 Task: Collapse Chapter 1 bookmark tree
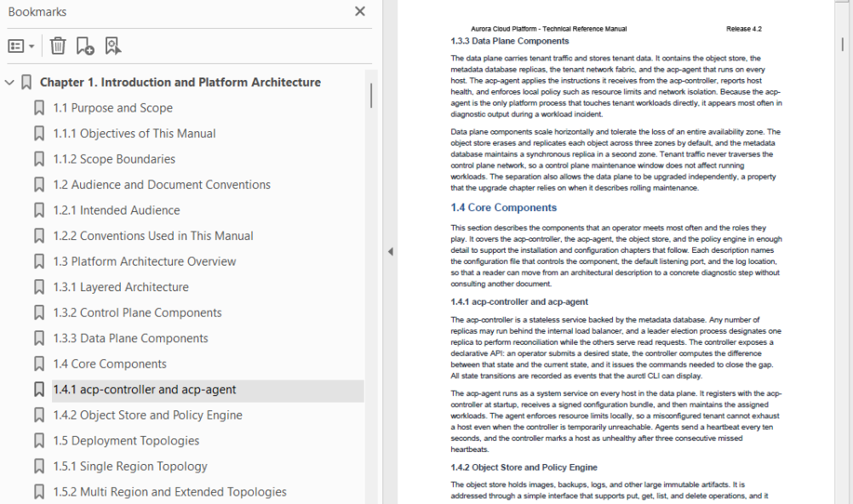(9, 83)
